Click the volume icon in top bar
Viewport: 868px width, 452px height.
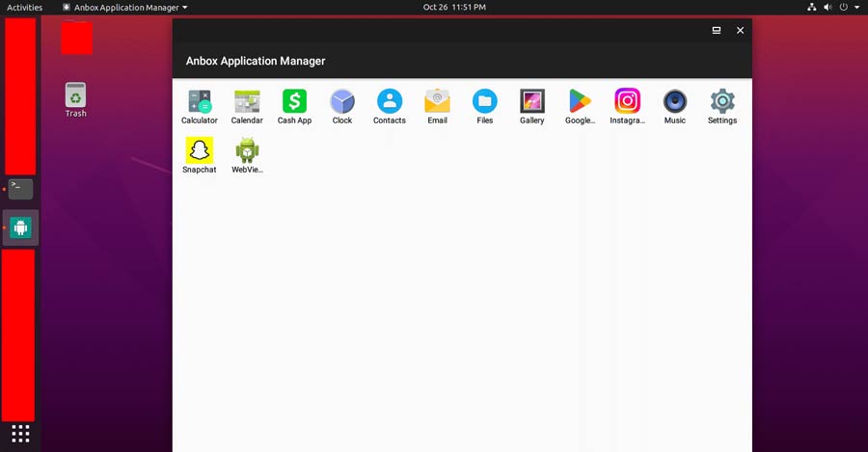[x=827, y=7]
